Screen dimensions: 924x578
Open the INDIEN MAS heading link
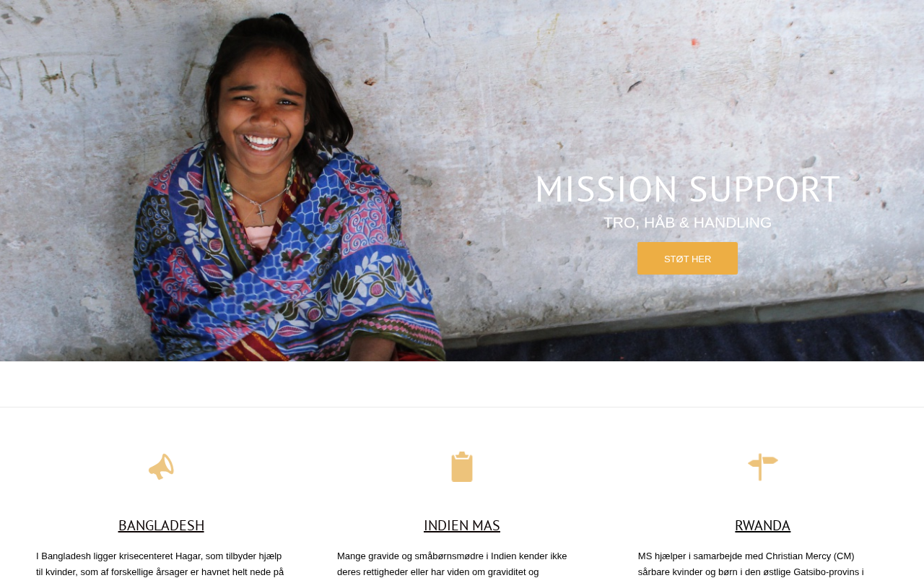tap(462, 525)
